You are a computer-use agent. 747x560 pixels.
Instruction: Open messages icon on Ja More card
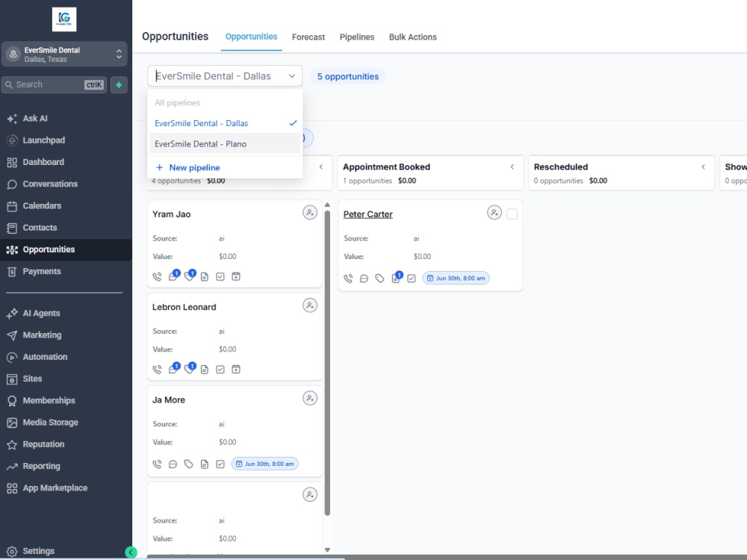pos(173,464)
